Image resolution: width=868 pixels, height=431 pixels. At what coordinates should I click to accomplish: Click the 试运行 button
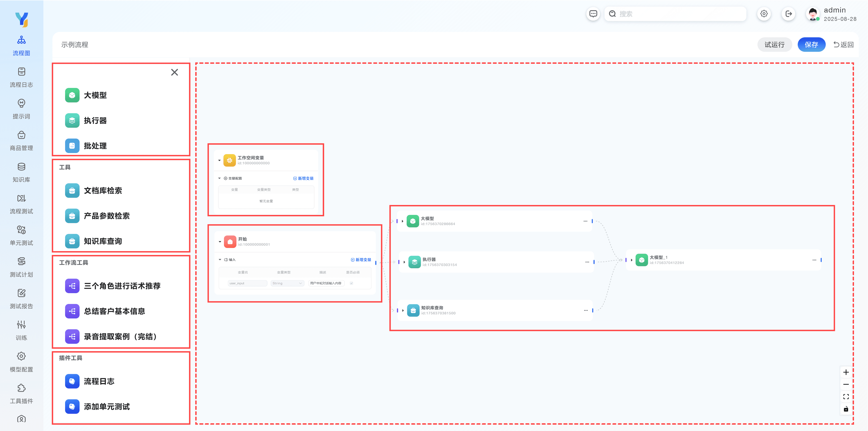(774, 45)
